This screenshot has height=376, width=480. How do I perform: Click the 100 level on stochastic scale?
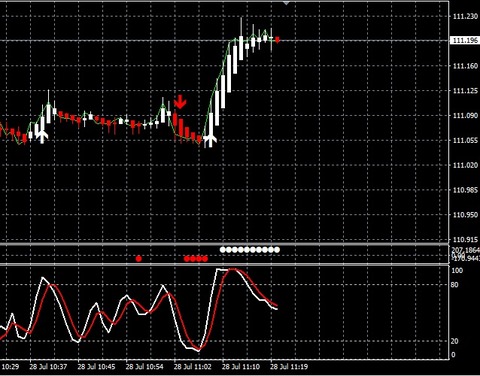click(x=457, y=270)
